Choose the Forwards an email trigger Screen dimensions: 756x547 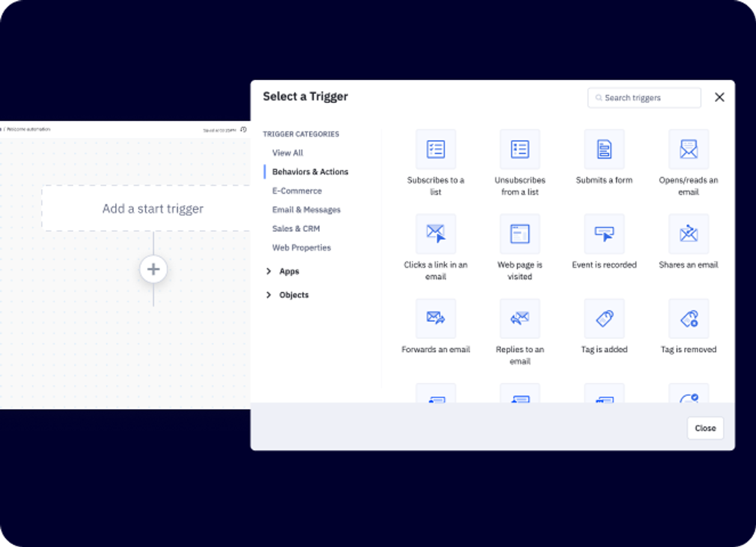[x=435, y=318]
